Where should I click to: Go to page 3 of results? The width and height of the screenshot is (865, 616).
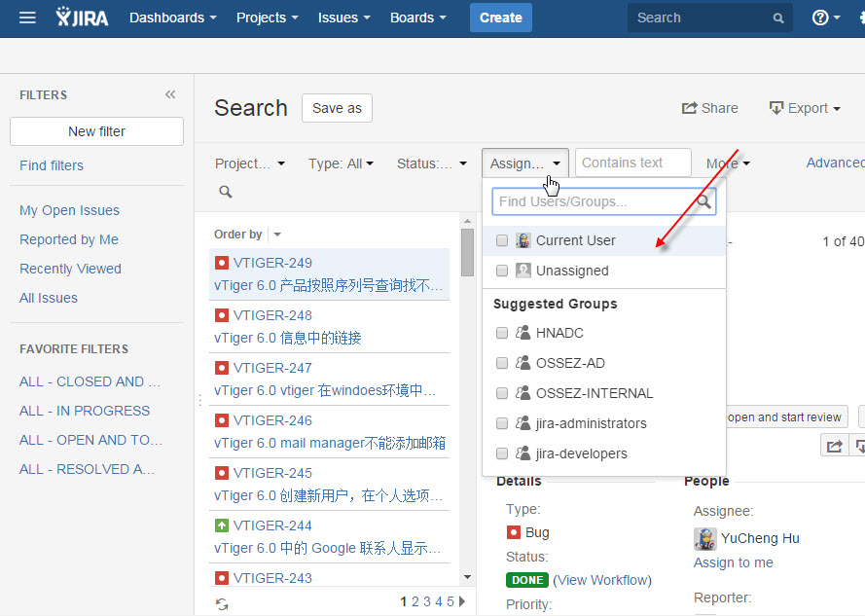[427, 601]
